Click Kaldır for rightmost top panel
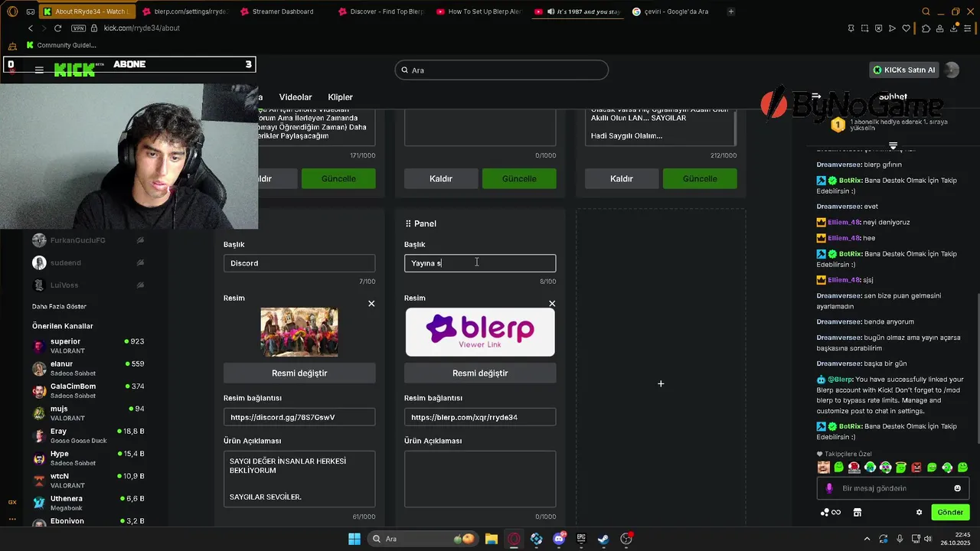The height and width of the screenshot is (551, 980). click(622, 178)
